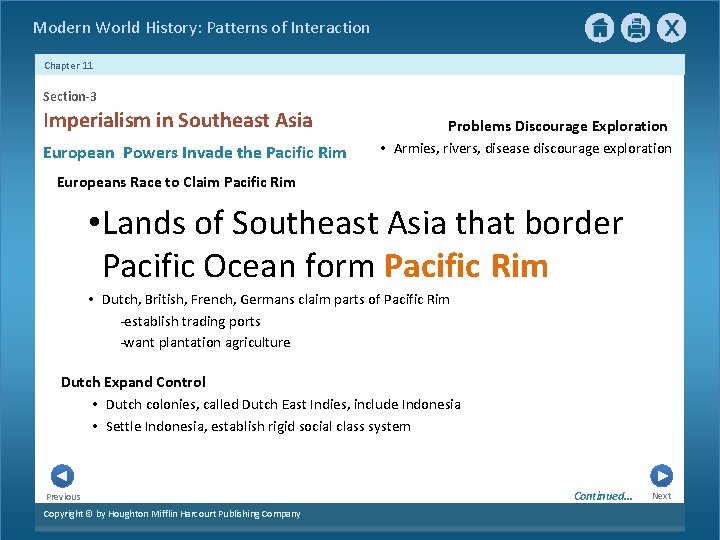Click 'Modern World History: Patterns of Interaction' title
720x540 pixels.
(201, 28)
